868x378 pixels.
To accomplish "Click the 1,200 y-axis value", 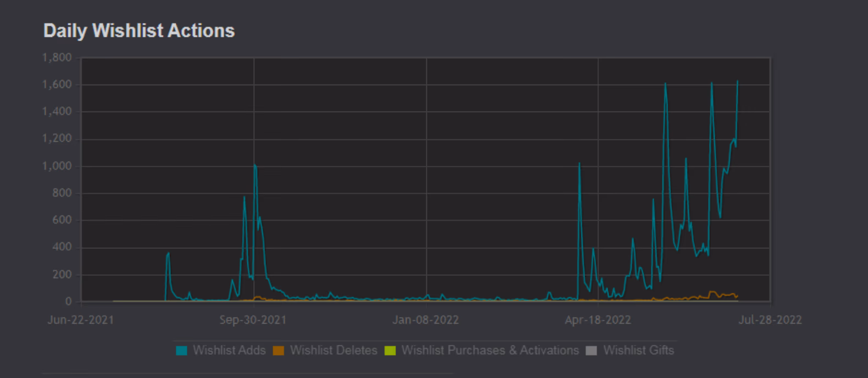I will [57, 138].
